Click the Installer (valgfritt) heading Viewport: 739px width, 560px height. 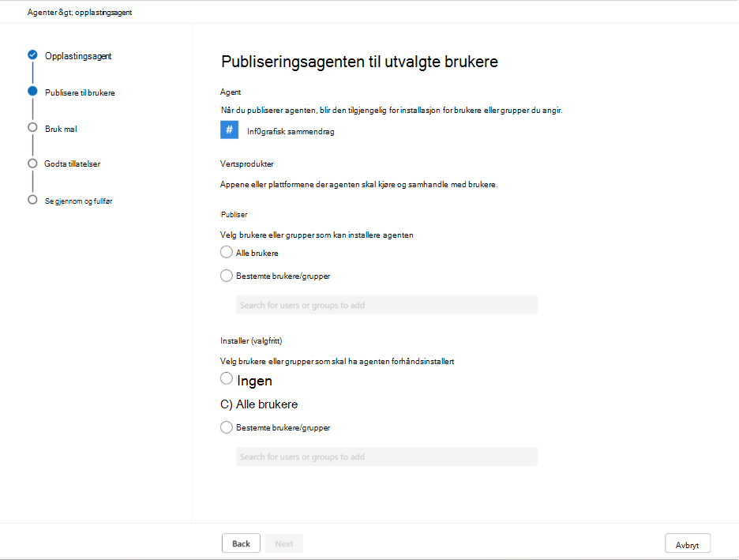point(251,340)
